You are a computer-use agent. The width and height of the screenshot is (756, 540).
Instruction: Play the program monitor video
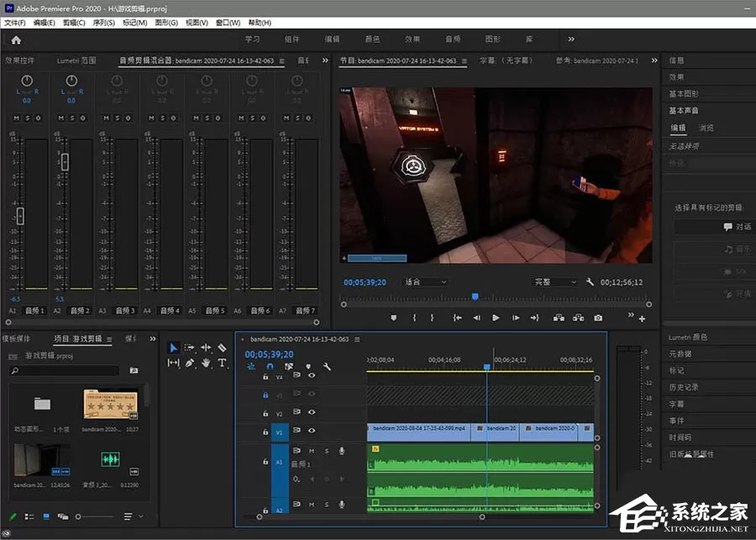tap(496, 317)
